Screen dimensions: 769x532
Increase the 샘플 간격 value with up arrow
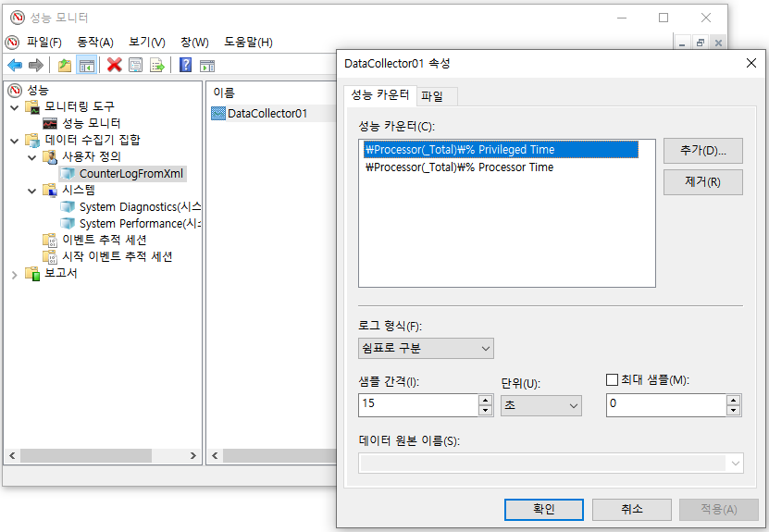(x=485, y=400)
